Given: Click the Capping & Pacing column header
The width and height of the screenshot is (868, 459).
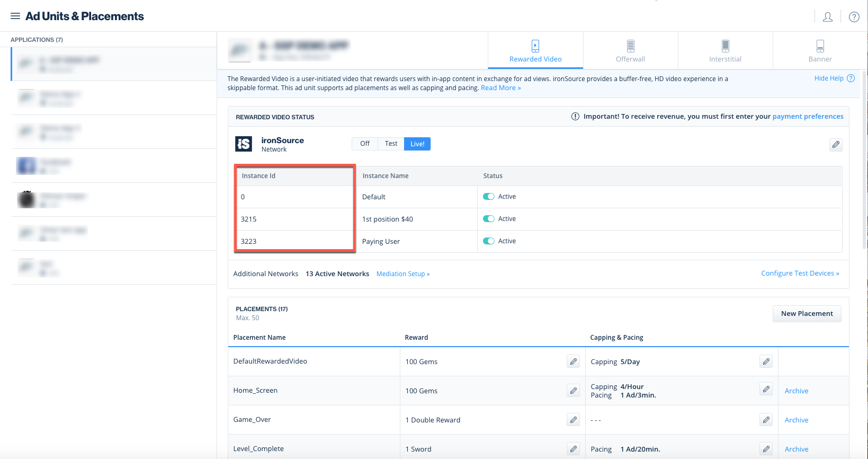Looking at the screenshot, I should tap(617, 338).
